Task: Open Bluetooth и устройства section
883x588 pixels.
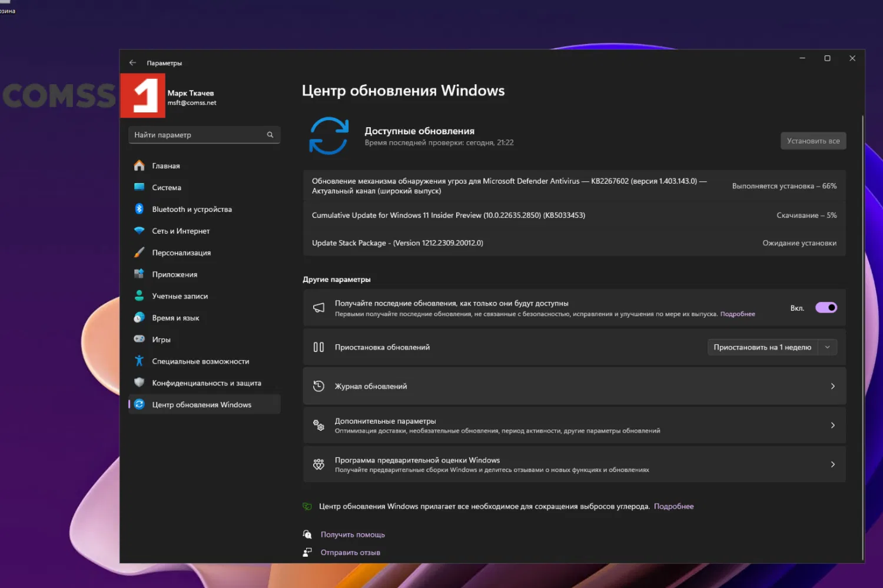Action: pyautogui.click(x=204, y=209)
